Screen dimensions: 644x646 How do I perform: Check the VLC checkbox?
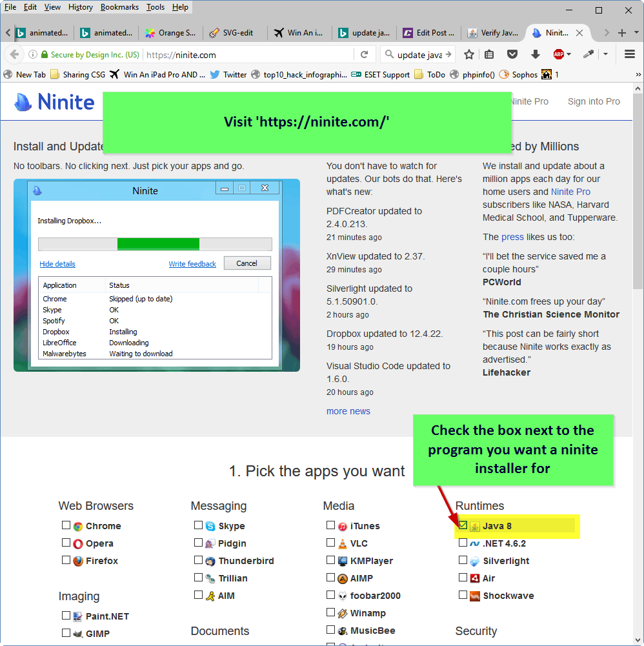[330, 542]
